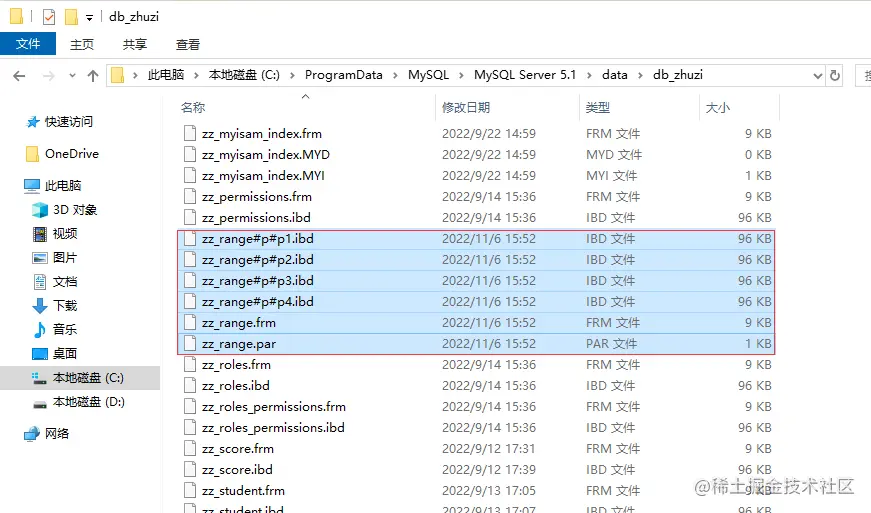Click the file icon of zz_permissions.frm
Viewport: 871px width, 513px height.
(x=190, y=197)
